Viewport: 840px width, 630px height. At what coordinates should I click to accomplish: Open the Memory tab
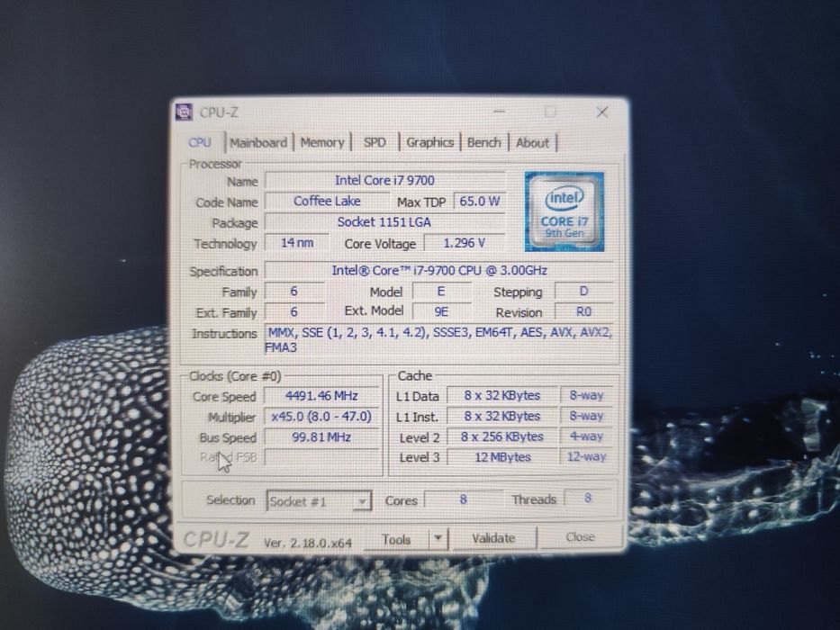(x=322, y=142)
